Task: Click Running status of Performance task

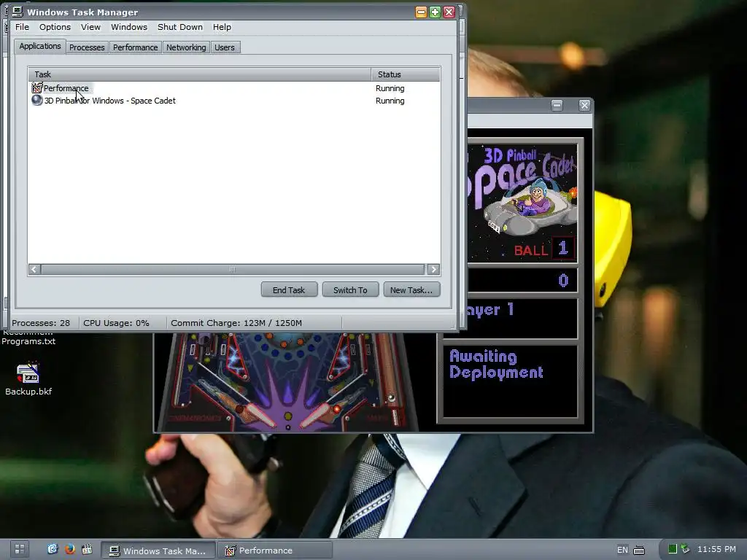Action: click(390, 88)
